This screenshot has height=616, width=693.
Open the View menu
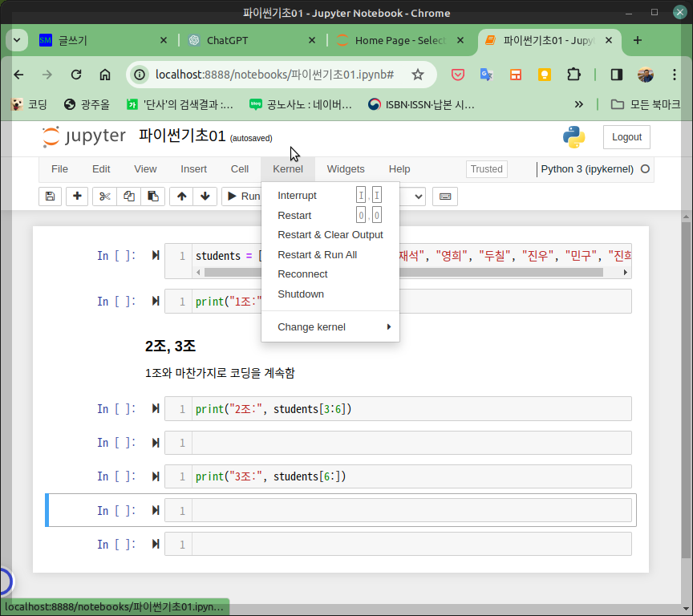(145, 168)
